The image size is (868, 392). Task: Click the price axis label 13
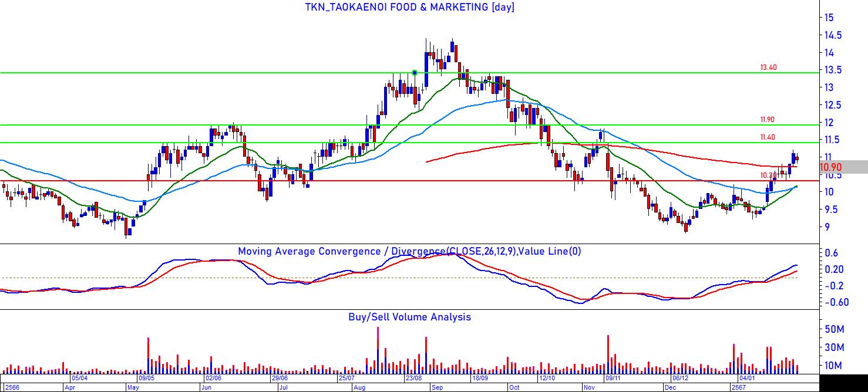pos(829,87)
